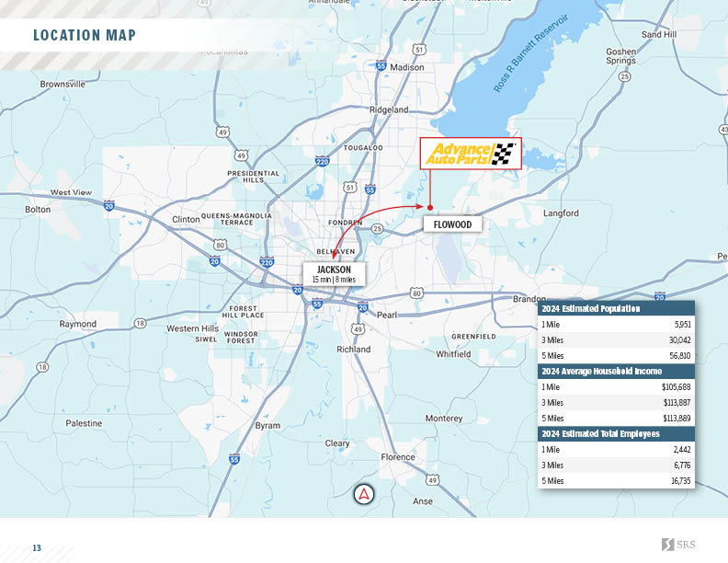
Task: Click the Florence city label
Action: click(x=398, y=457)
